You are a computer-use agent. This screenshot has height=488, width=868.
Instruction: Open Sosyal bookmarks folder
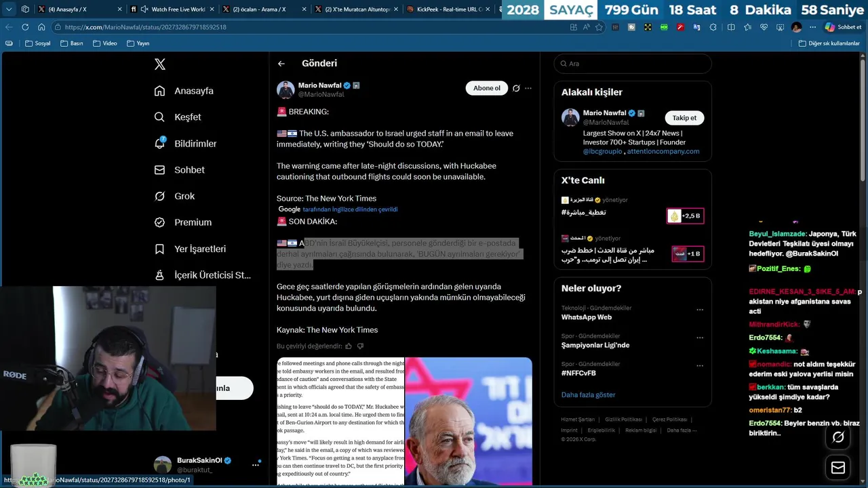pos(38,43)
